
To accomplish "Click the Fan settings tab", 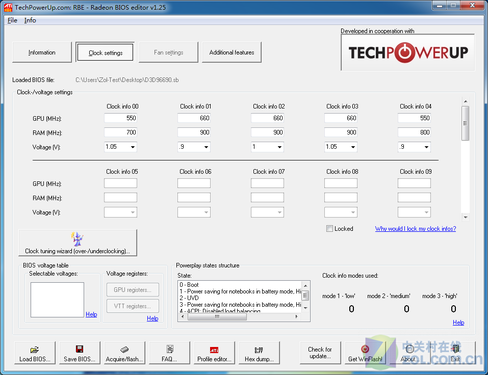I will pyautogui.click(x=168, y=52).
